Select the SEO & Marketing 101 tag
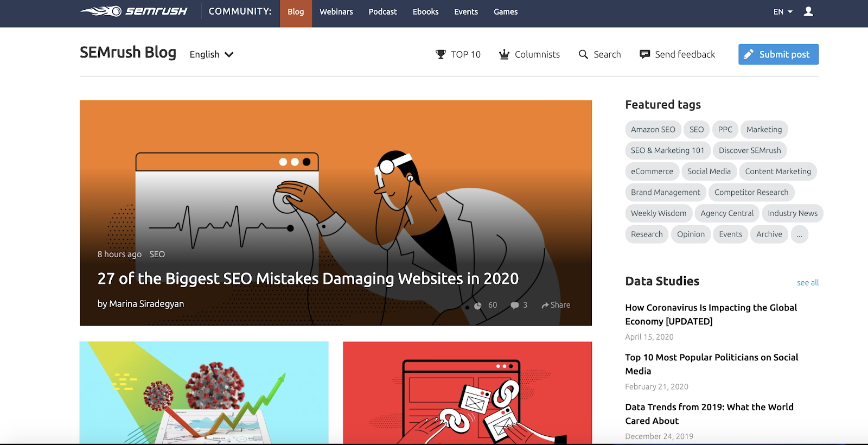This screenshot has width=868, height=445. [x=668, y=150]
